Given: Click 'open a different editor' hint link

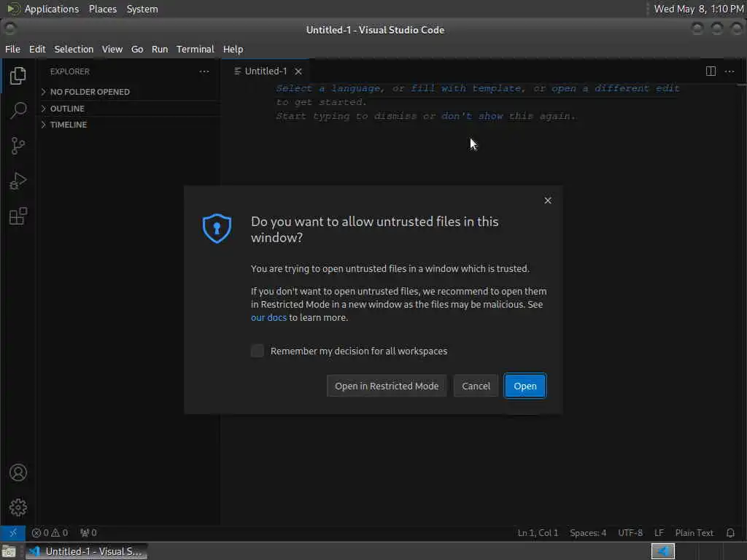Looking at the screenshot, I should tap(616, 88).
